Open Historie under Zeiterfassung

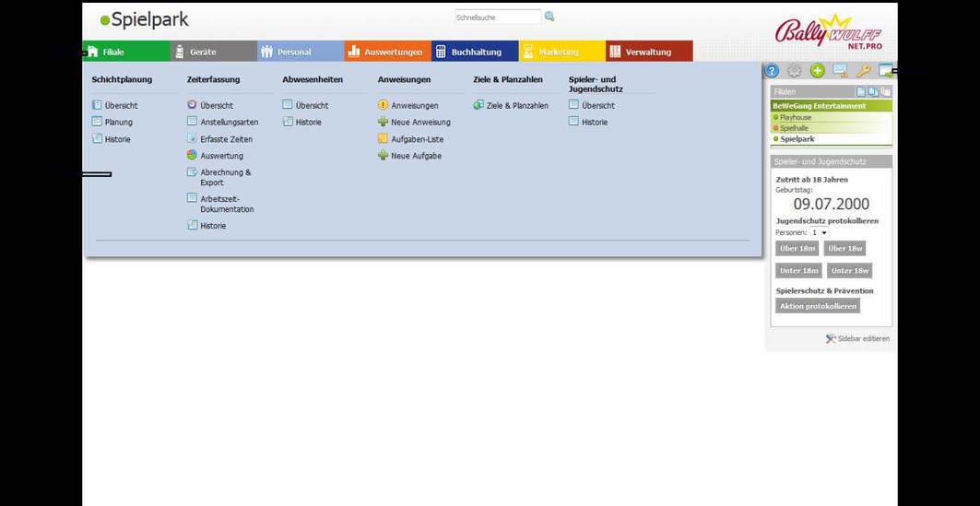point(213,226)
